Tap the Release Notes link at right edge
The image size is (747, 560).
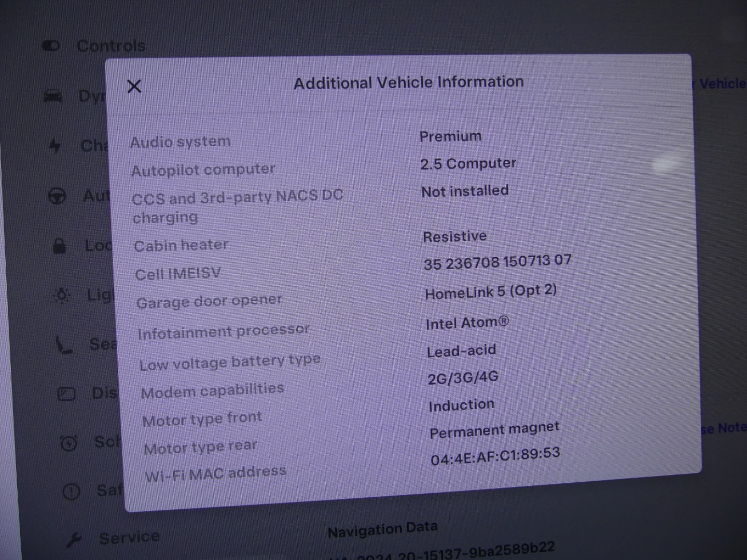coord(725,428)
